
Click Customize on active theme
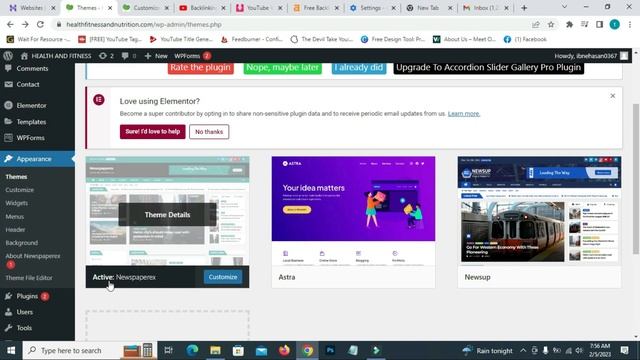click(223, 277)
